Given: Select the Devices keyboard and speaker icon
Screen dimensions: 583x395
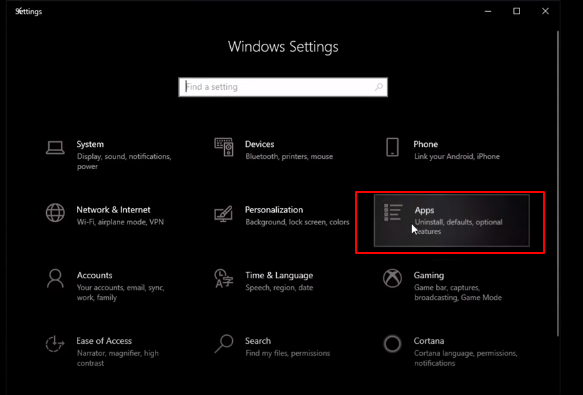Looking at the screenshot, I should pyautogui.click(x=224, y=147).
